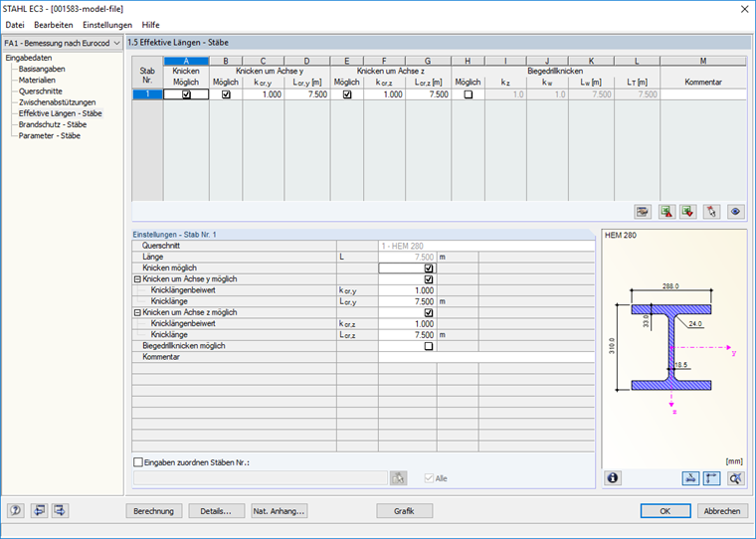Collapse the 'Knicken um Achse z möglich' group

137,312
